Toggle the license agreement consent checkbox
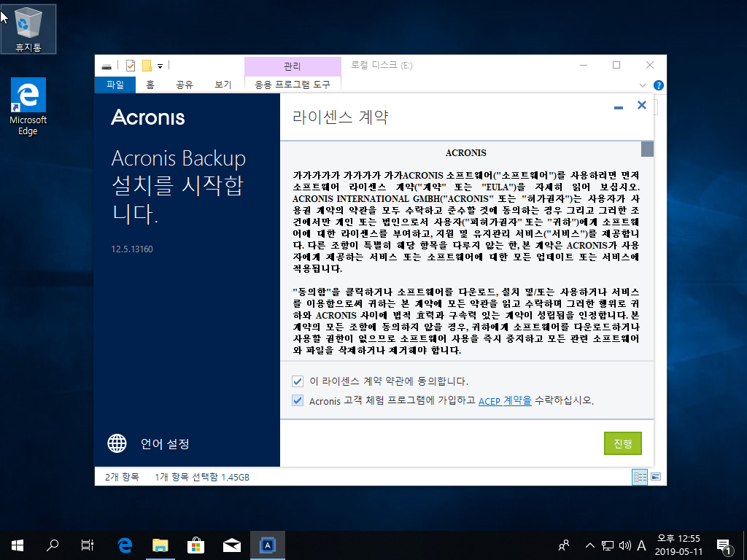This screenshot has height=560, width=747. (298, 381)
